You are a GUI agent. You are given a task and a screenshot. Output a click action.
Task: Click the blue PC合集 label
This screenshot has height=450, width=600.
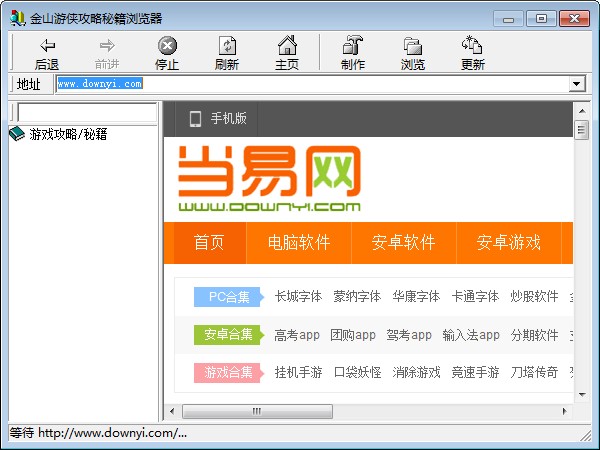click(229, 297)
